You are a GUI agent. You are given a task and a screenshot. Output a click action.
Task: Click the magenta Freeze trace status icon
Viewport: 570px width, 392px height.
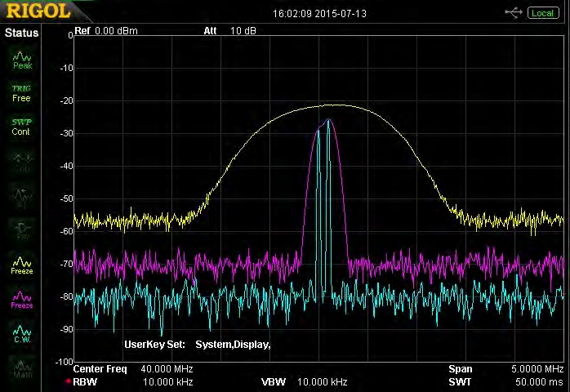22,300
